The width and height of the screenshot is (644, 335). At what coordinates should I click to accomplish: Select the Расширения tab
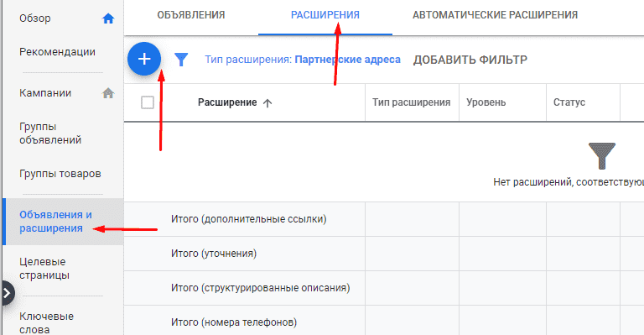pos(325,15)
